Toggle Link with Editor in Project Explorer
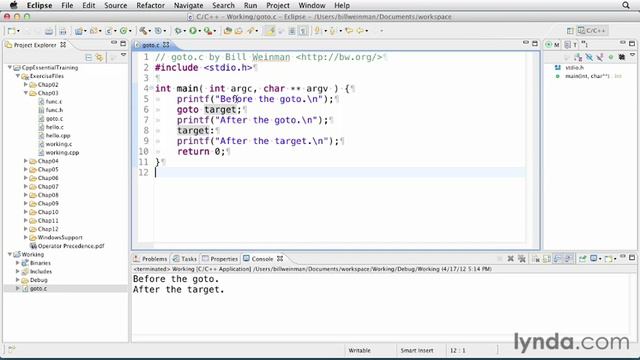 pos(99,57)
